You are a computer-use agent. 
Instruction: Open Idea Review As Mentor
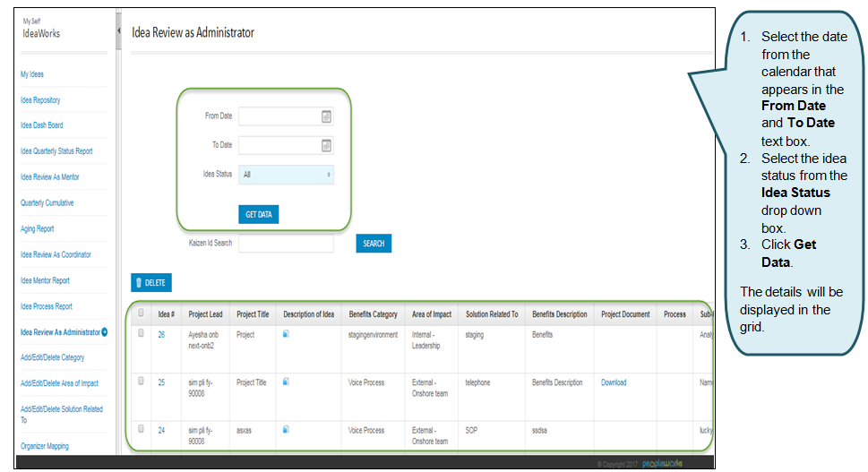point(50,177)
